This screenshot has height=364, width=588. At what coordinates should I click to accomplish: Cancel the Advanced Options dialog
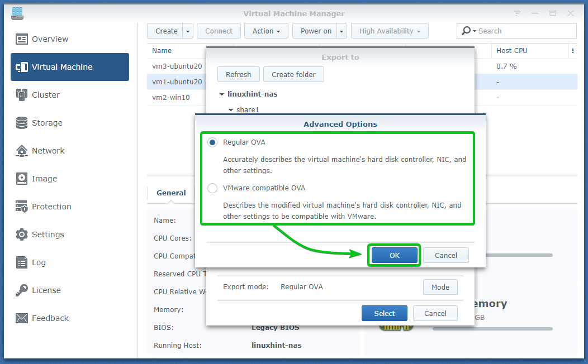tap(446, 255)
